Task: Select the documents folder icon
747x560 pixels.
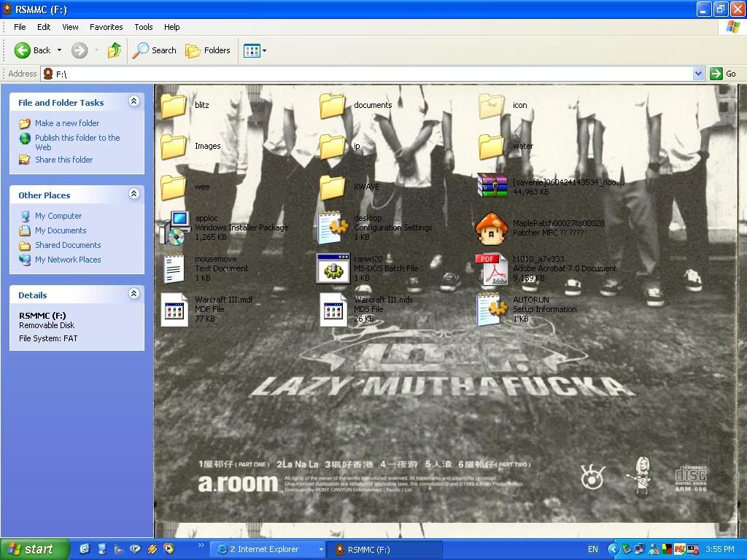Action: coord(333,105)
